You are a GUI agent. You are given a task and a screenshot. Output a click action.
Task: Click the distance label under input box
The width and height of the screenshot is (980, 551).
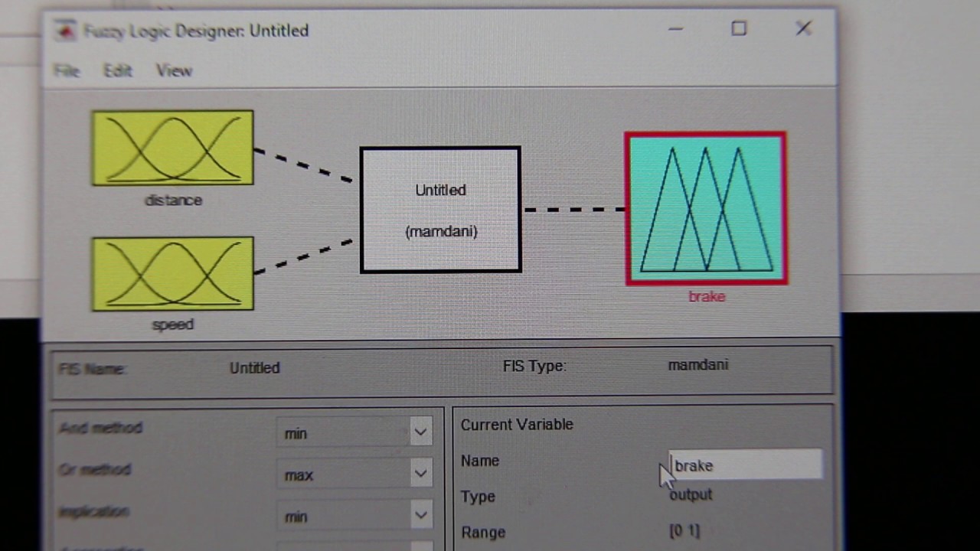(173, 201)
